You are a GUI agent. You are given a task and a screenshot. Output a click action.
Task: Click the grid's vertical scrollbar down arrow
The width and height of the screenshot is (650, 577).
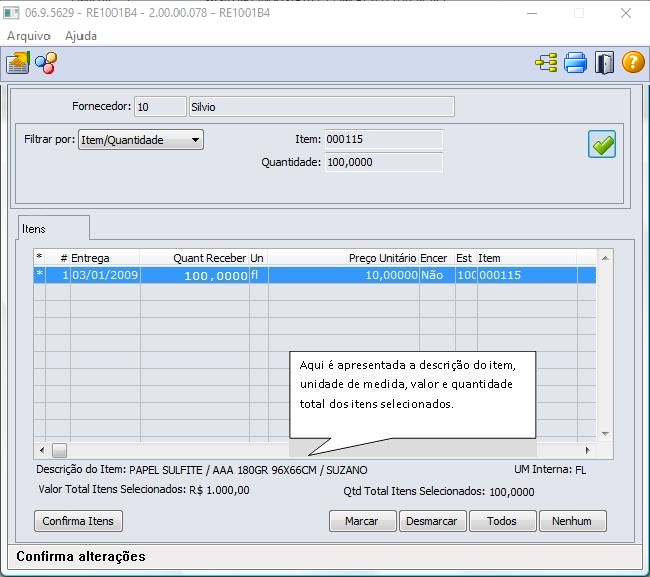pos(605,434)
